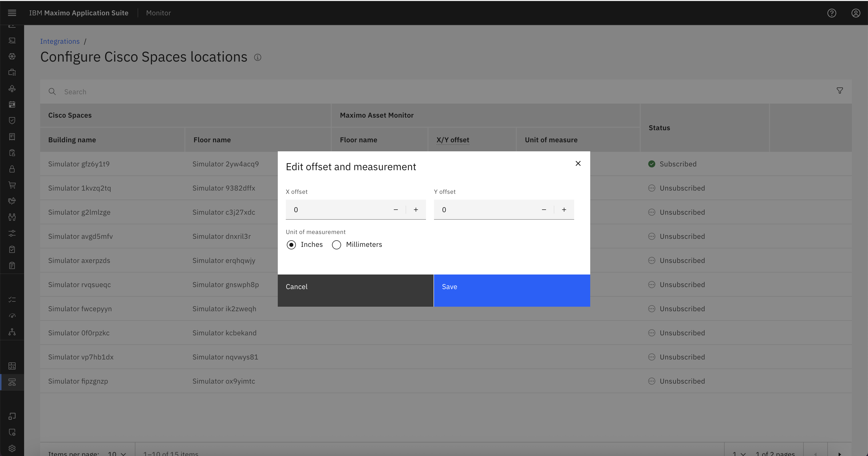Open the table filter funnel icon

tap(840, 91)
